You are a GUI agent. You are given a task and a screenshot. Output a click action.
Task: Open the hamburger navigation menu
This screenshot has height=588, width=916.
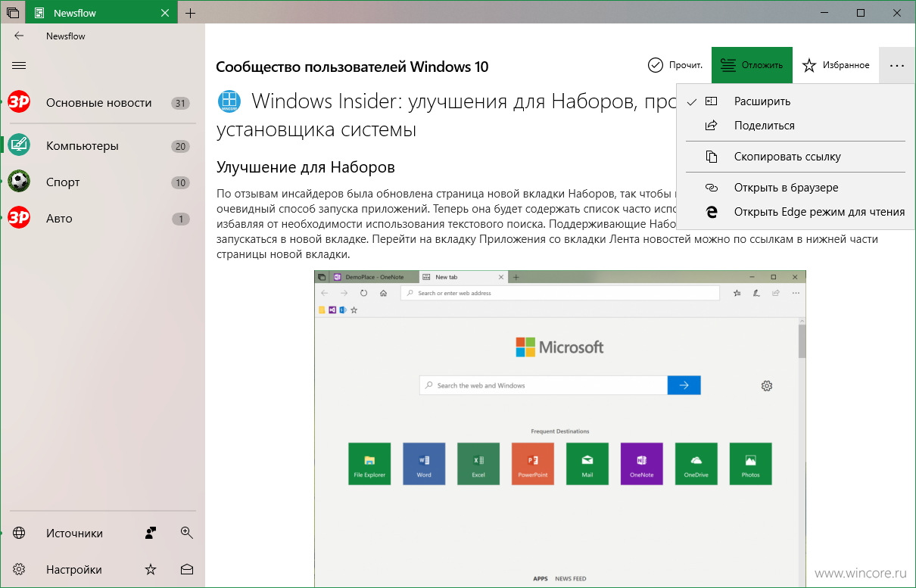(19, 66)
